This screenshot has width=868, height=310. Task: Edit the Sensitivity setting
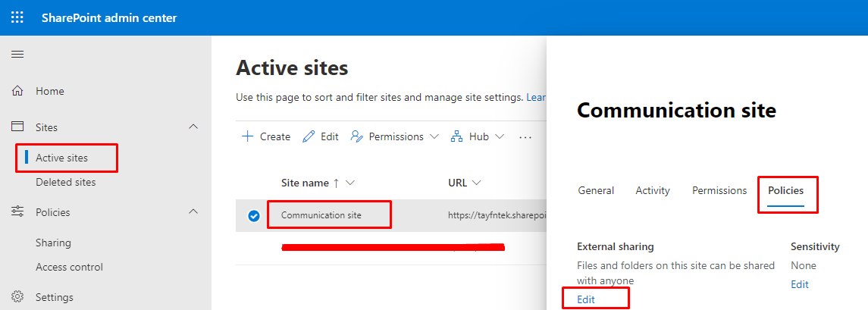(799, 284)
